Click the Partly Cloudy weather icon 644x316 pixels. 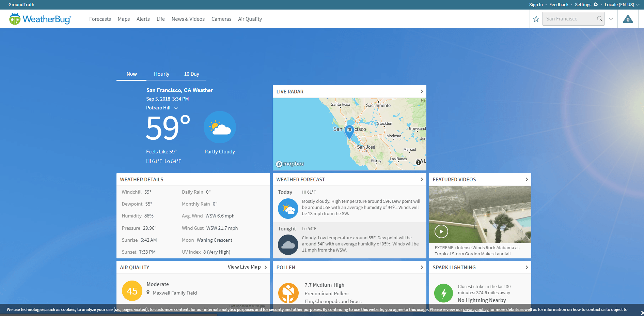(220, 127)
